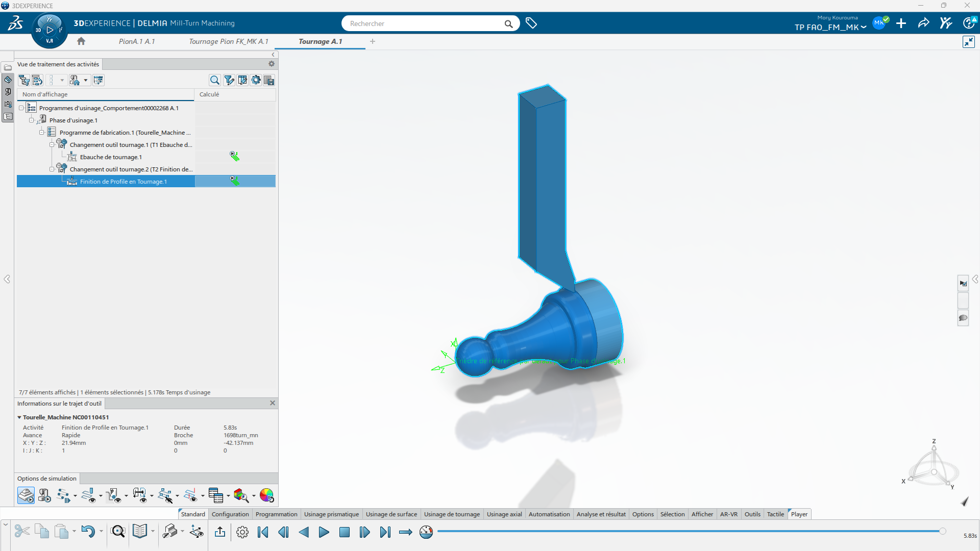Collapse Programmes d'usinage root node
980x551 pixels.
point(21,108)
